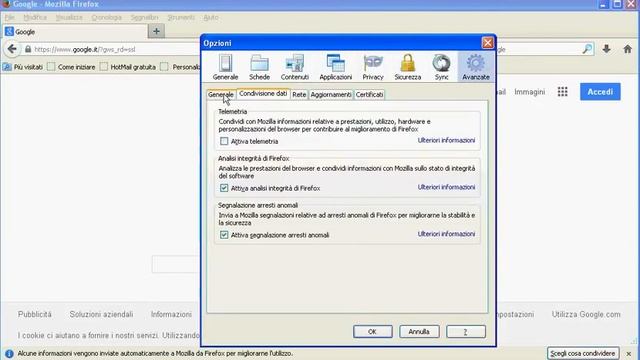The height and width of the screenshot is (360, 640).
Task: Open Ulteriori informazioni for arresti anomali
Action: [446, 234]
